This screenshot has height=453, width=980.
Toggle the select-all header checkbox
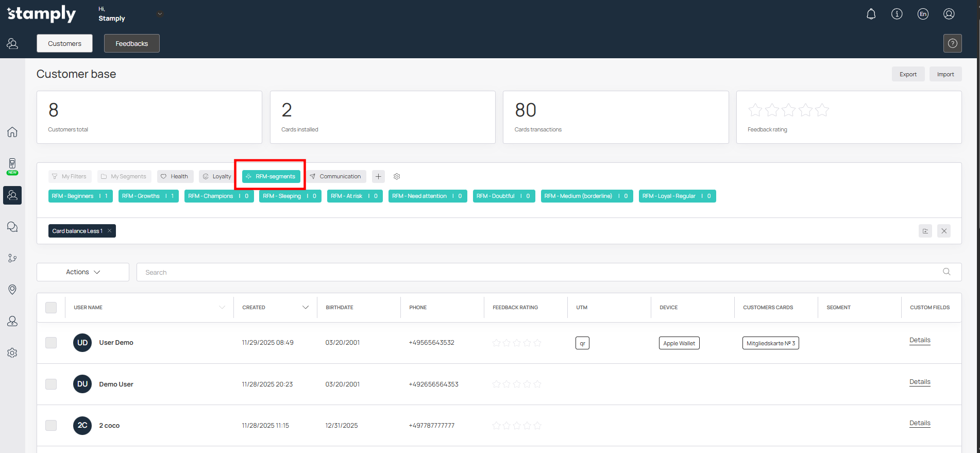51,308
